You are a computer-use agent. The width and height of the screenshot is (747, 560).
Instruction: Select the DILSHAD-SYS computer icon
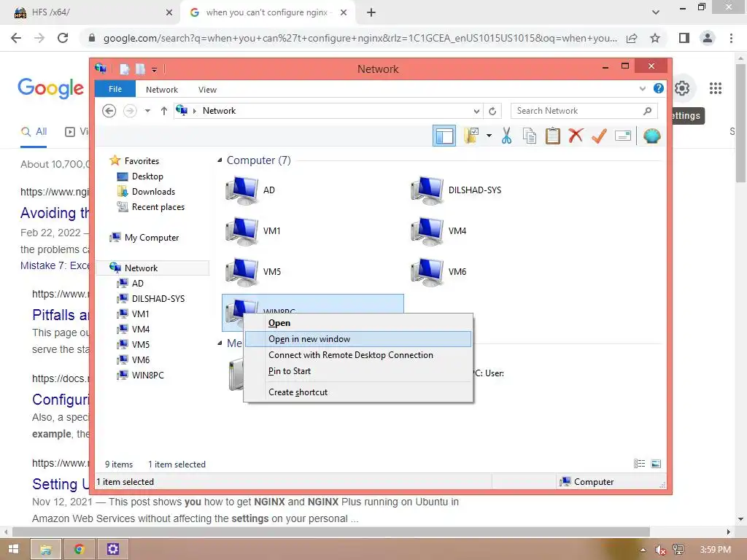[x=427, y=190]
